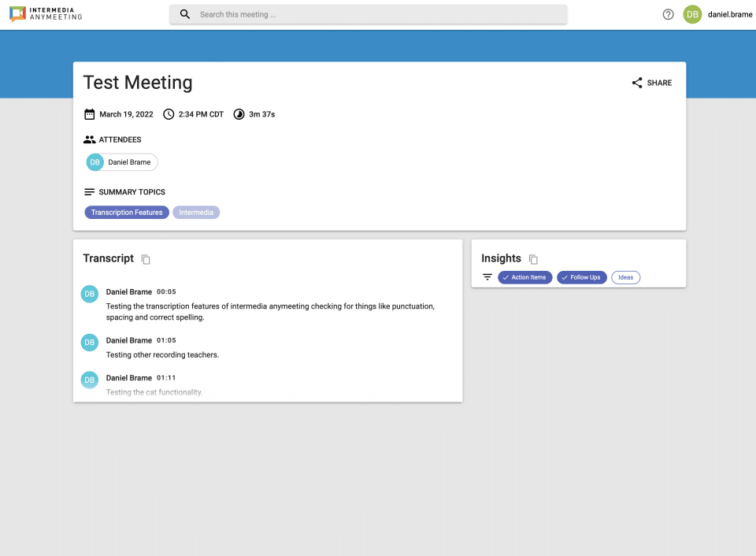Click the Daniel Brame attendee badge

click(x=120, y=161)
